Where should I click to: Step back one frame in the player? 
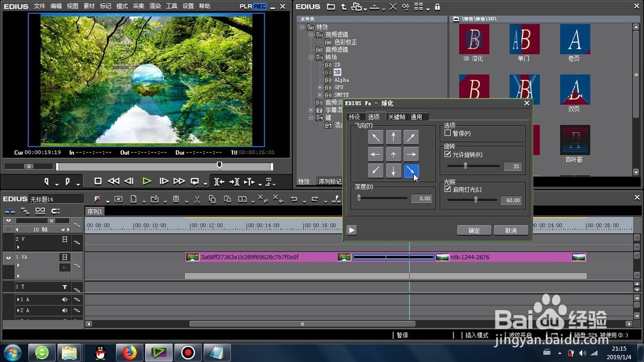click(129, 181)
